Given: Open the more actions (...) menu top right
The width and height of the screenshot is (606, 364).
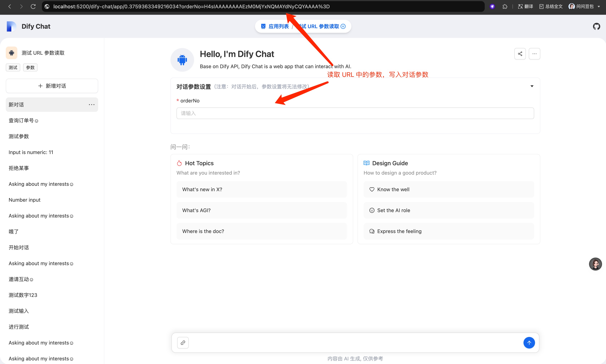Looking at the screenshot, I should (534, 53).
